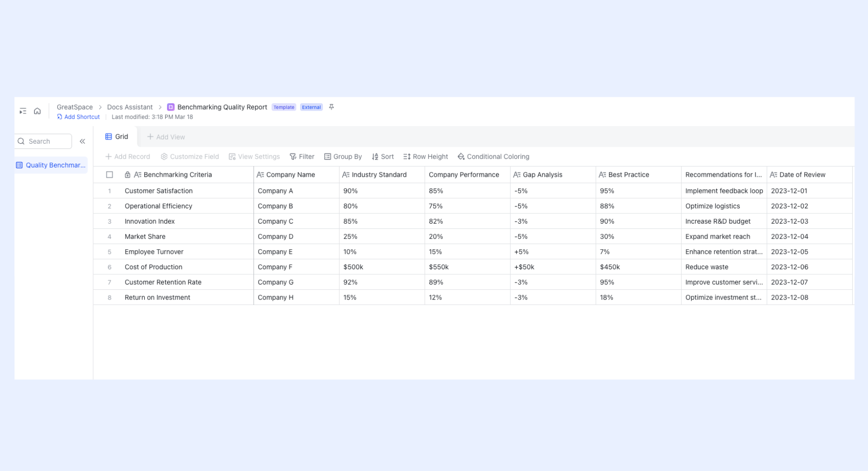Screen dimensions: 868x471
Task: Add a new view
Action: 166,137
